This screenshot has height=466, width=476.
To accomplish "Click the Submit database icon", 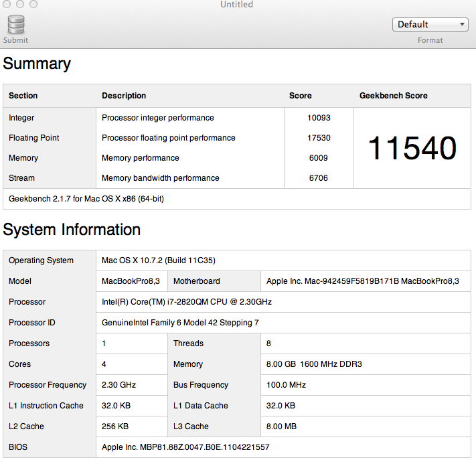I will point(16,24).
